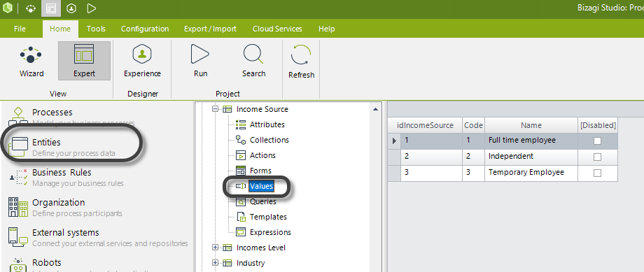Open the Organization module
The image size is (644, 272).
pyautogui.click(x=58, y=203)
